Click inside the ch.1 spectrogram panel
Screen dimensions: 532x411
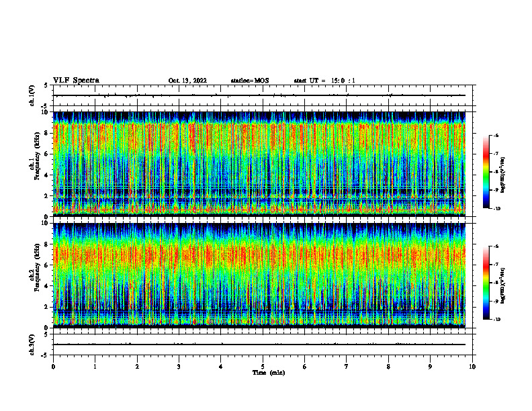click(x=259, y=164)
